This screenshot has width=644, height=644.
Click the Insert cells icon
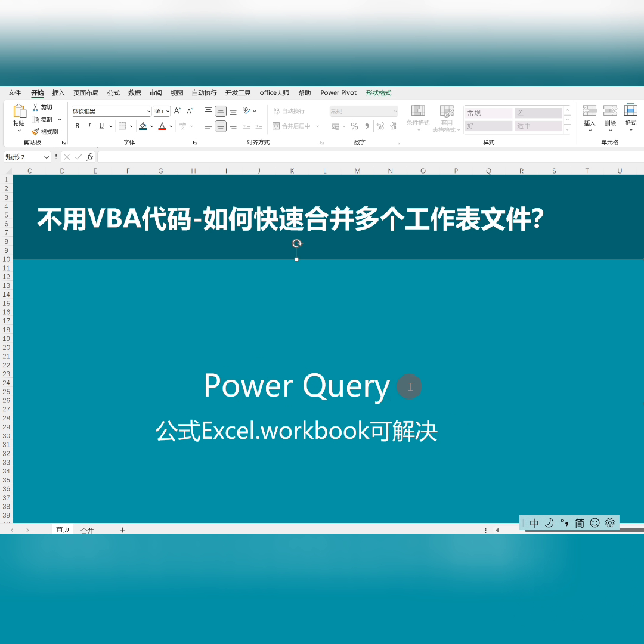589,110
